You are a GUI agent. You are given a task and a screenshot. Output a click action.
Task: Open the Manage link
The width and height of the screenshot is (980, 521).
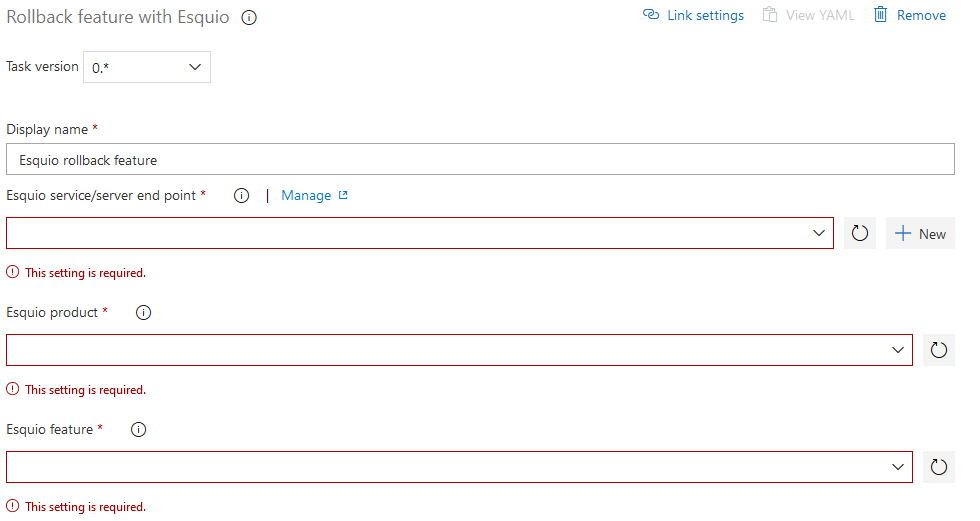(306, 196)
